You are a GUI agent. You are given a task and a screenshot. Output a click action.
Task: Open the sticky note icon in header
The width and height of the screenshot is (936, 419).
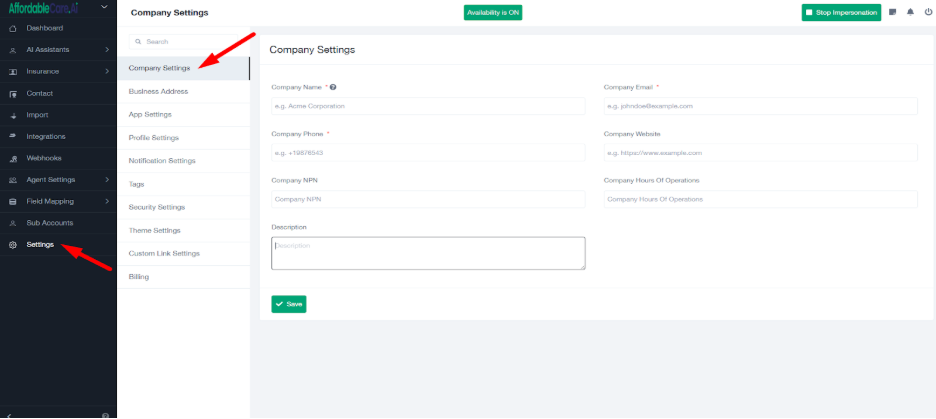(892, 13)
